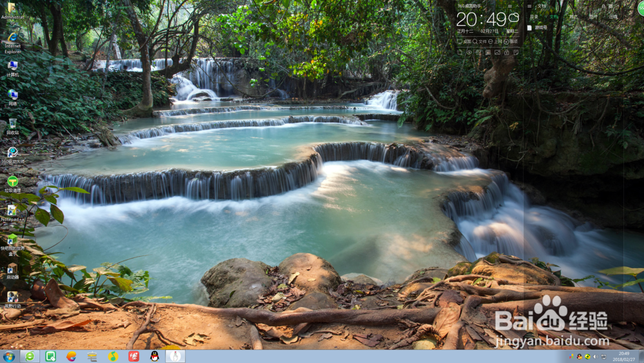
Task: Click the volume speaker icon in system tray
Action: coord(596,357)
